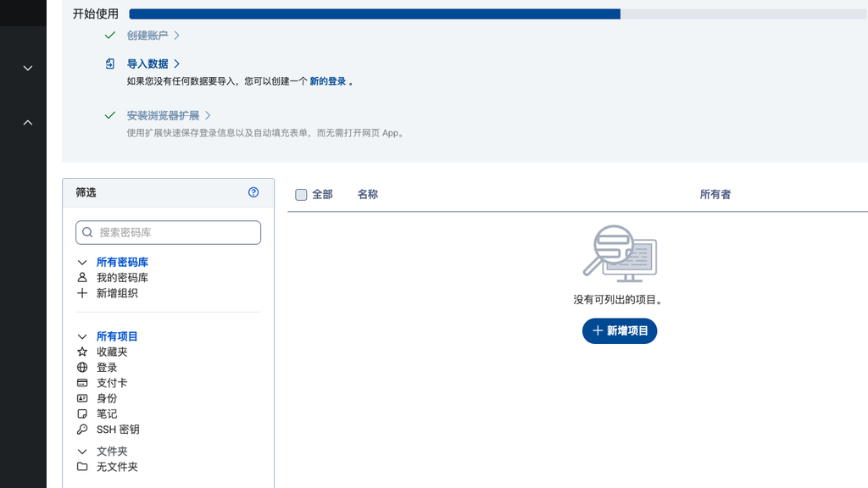This screenshot has height=488, width=868.
Task: Choose 新增组织 in the filter list
Action: click(x=117, y=293)
